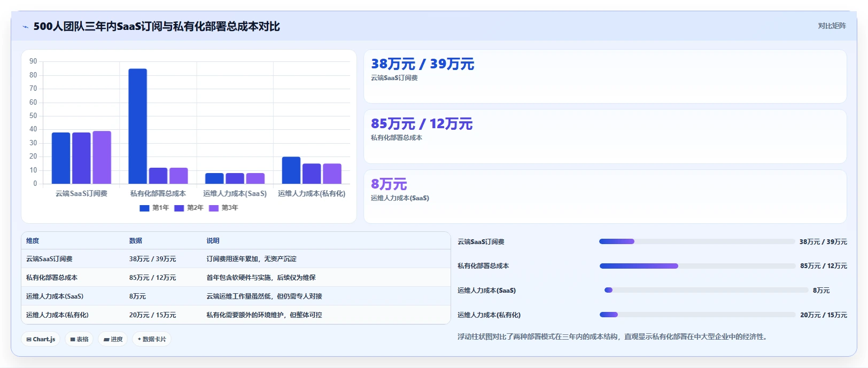Click the first-year bar of 云端SaaS订阅费
868x368 pixels.
pyautogui.click(x=61, y=158)
